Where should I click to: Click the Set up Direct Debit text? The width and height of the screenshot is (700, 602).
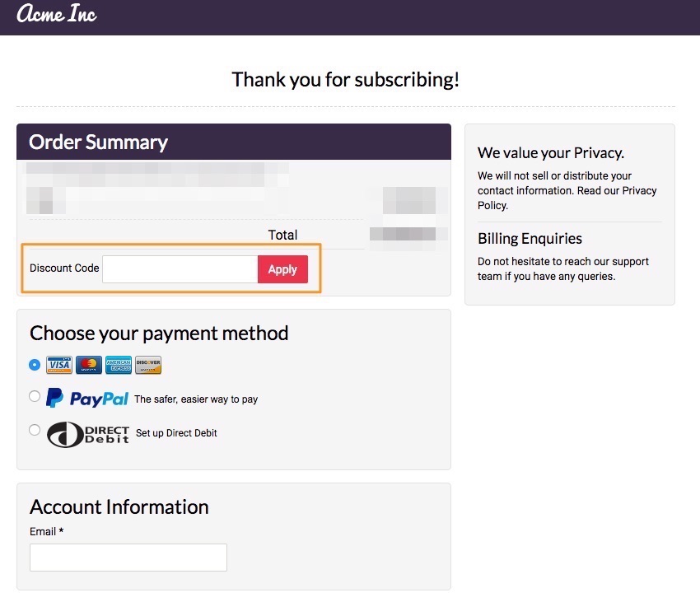(176, 432)
